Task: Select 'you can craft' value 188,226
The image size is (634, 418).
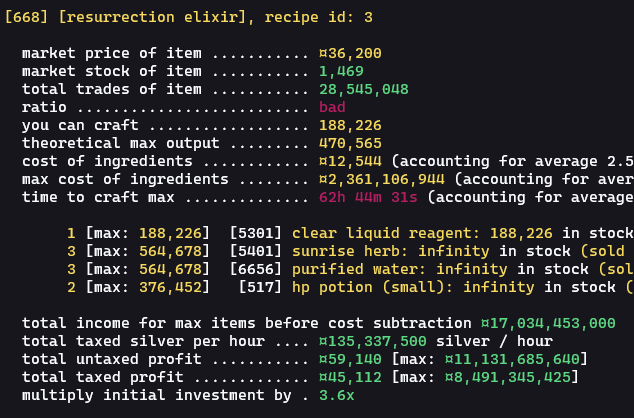Action: click(350, 125)
